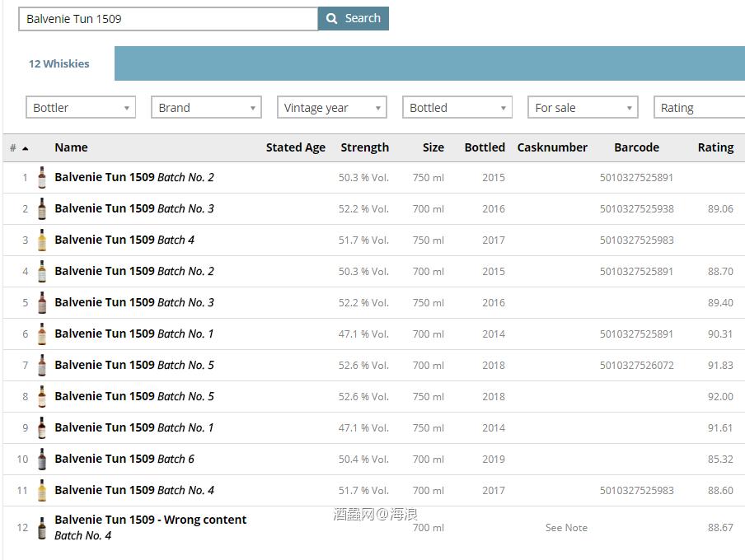Click barcode 5010327526072
Viewport: 745px width, 560px height.
[x=637, y=366]
